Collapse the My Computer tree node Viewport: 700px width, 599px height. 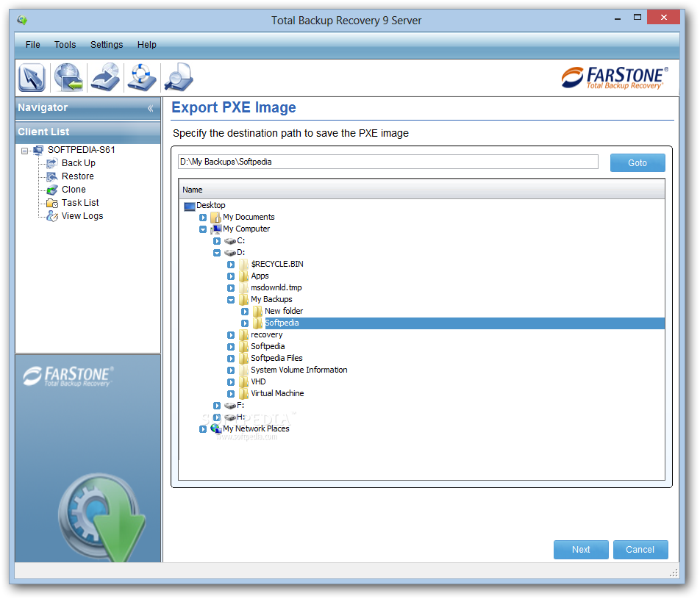pos(203,229)
